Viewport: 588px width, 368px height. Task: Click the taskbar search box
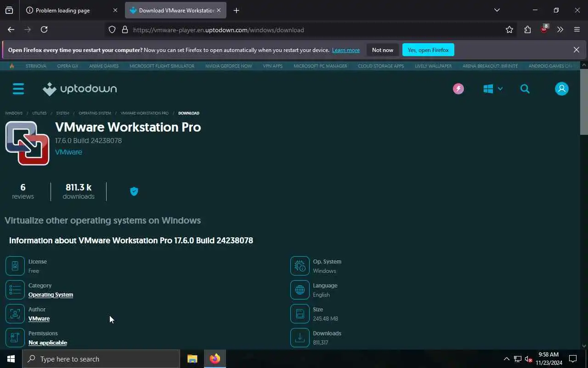tap(101, 359)
